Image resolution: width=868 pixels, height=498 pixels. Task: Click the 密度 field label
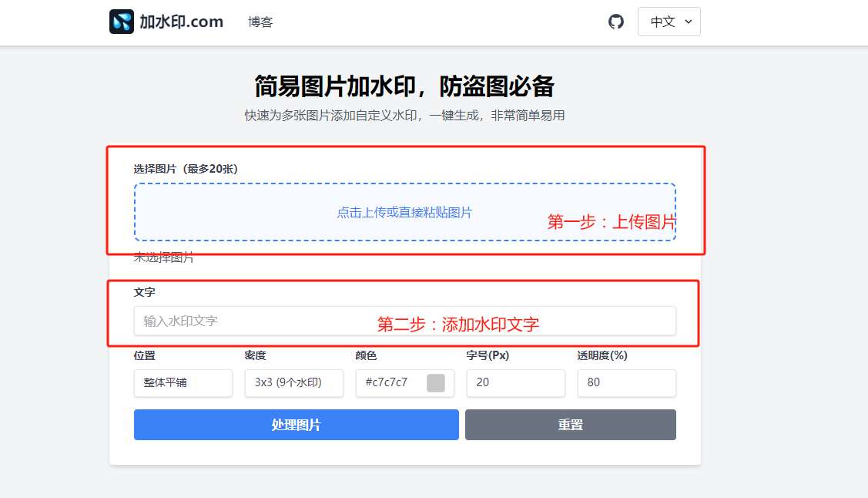pos(256,355)
